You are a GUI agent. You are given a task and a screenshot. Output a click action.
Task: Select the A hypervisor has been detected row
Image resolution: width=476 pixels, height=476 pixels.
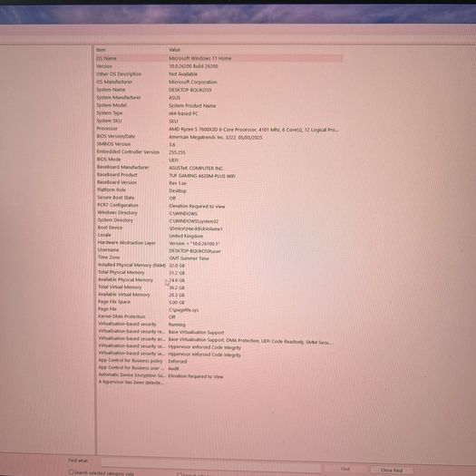pyautogui.click(x=218, y=383)
